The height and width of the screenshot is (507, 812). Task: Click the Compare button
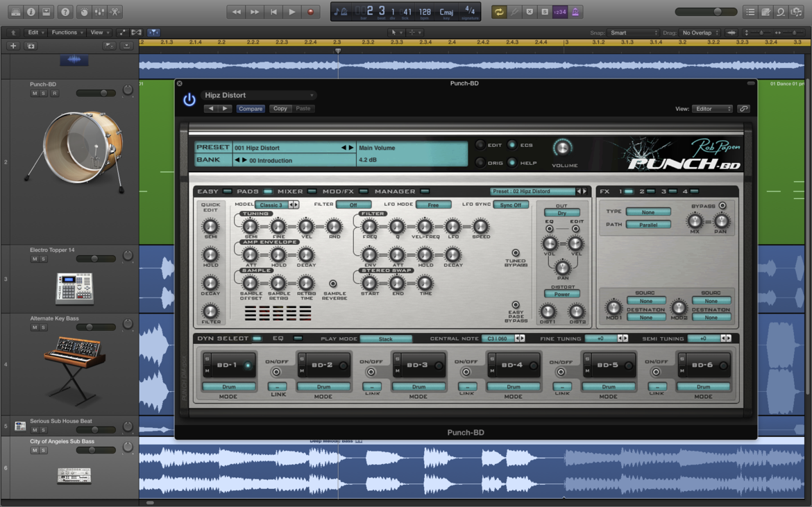coord(251,109)
